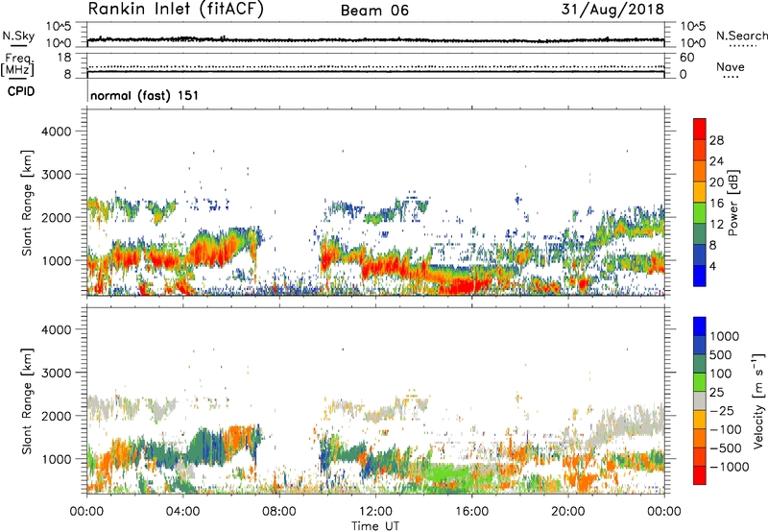Image resolution: width=768 pixels, height=532 pixels.
Task: Click "Slant Range [km]" label of the velocity panel
Action: tap(27, 400)
